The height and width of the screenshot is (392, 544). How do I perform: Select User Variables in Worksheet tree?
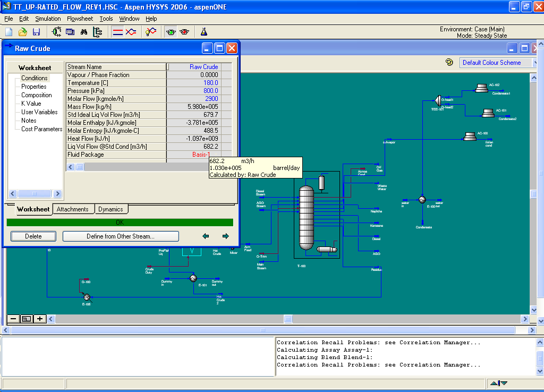coord(39,112)
